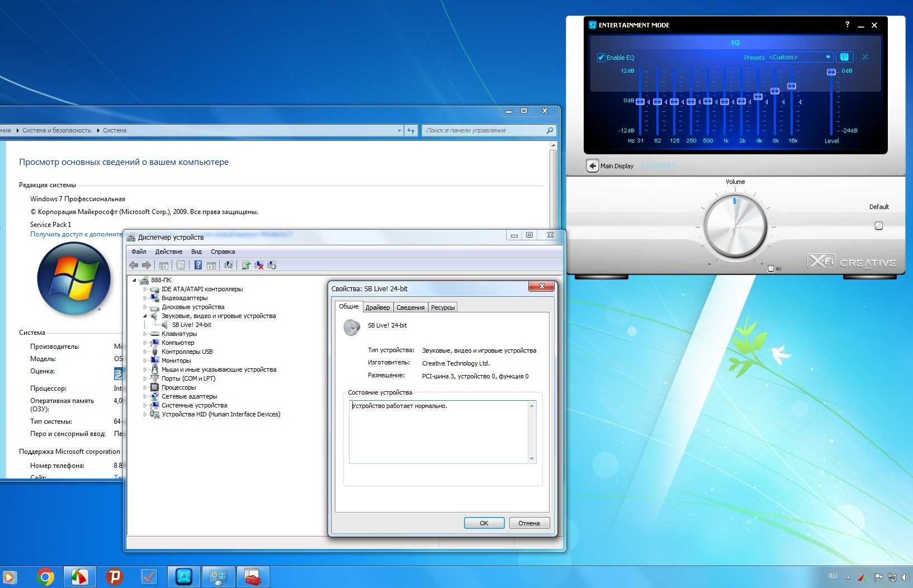The width and height of the screenshot is (913, 588).
Task: Delete EQ preset X icon
Action: click(865, 57)
